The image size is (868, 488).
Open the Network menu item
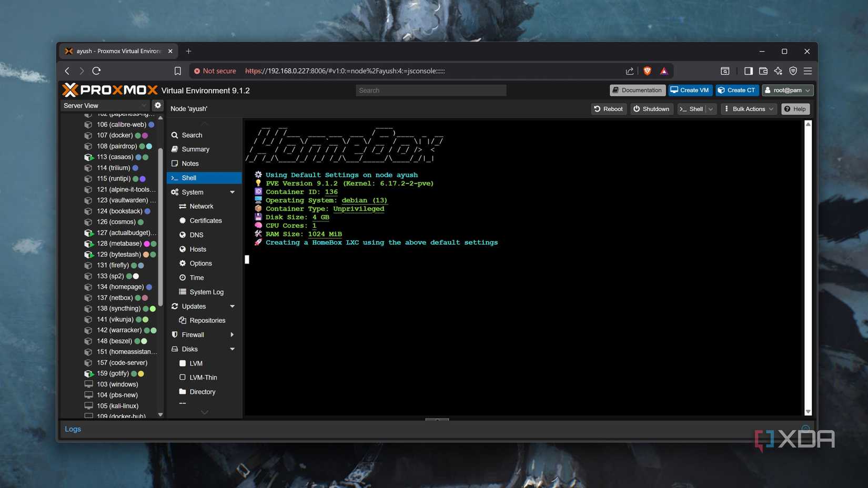(204, 207)
